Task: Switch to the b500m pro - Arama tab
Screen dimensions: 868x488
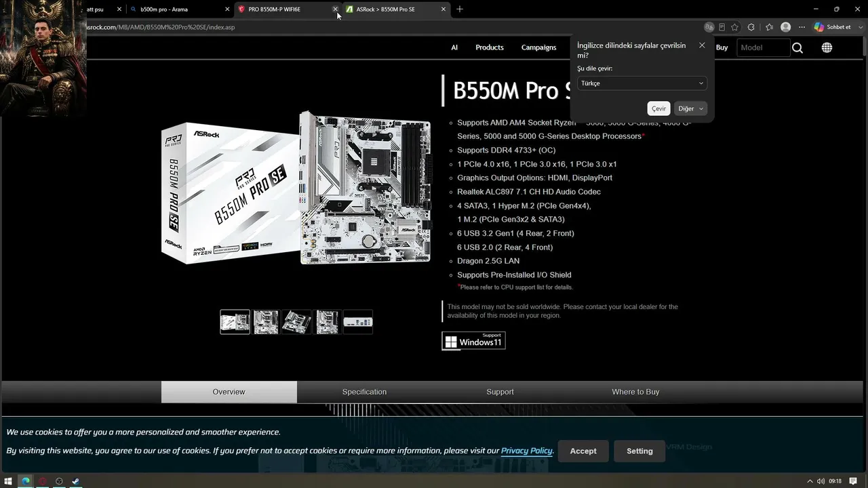Action: (179, 9)
